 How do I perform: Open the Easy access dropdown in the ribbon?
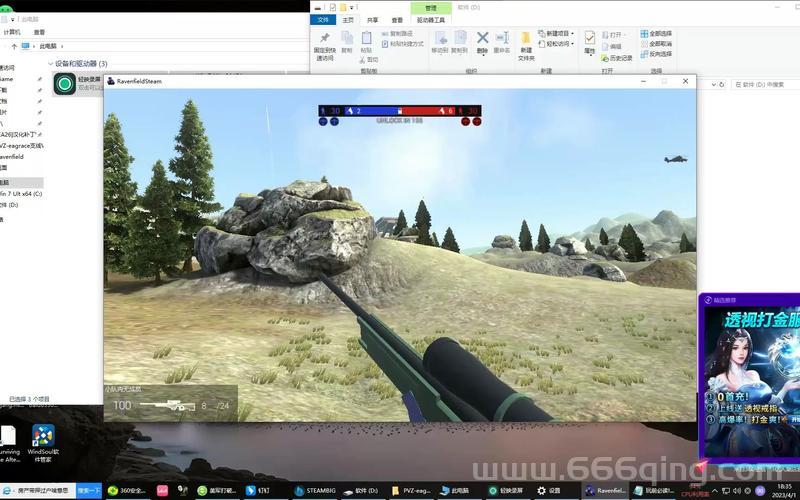[556, 44]
